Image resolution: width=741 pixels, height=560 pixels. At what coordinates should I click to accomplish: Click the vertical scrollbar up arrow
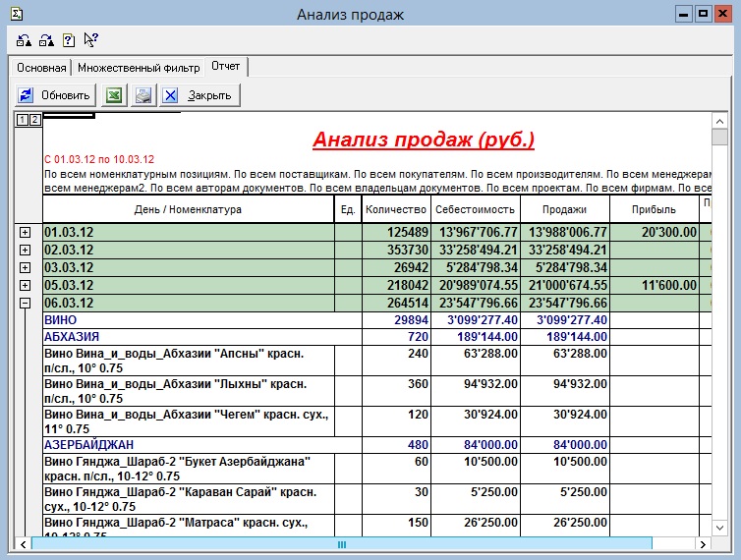(719, 122)
